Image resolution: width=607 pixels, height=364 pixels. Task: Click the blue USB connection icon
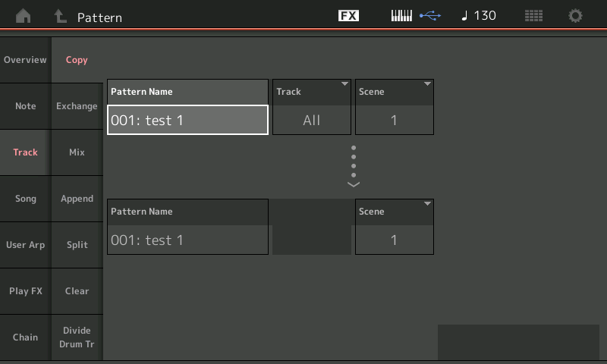[429, 16]
